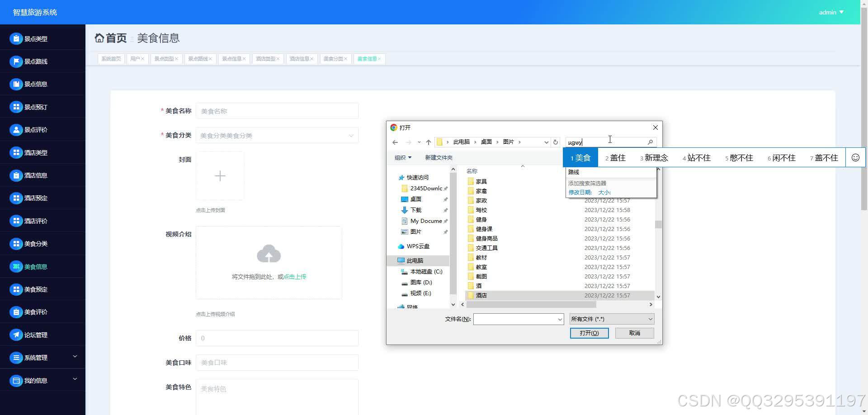The image size is (868, 415).
Task: Click the 酒店评价 sidebar icon
Action: click(x=16, y=221)
